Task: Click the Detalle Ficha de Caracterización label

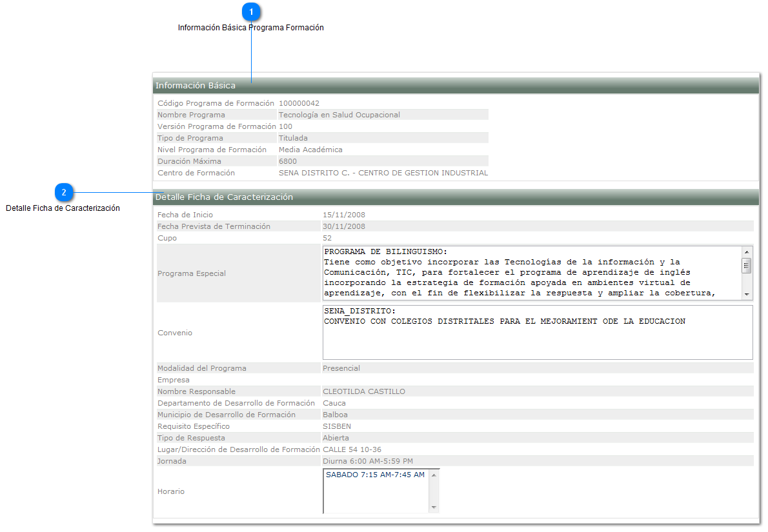Action: tap(63, 208)
